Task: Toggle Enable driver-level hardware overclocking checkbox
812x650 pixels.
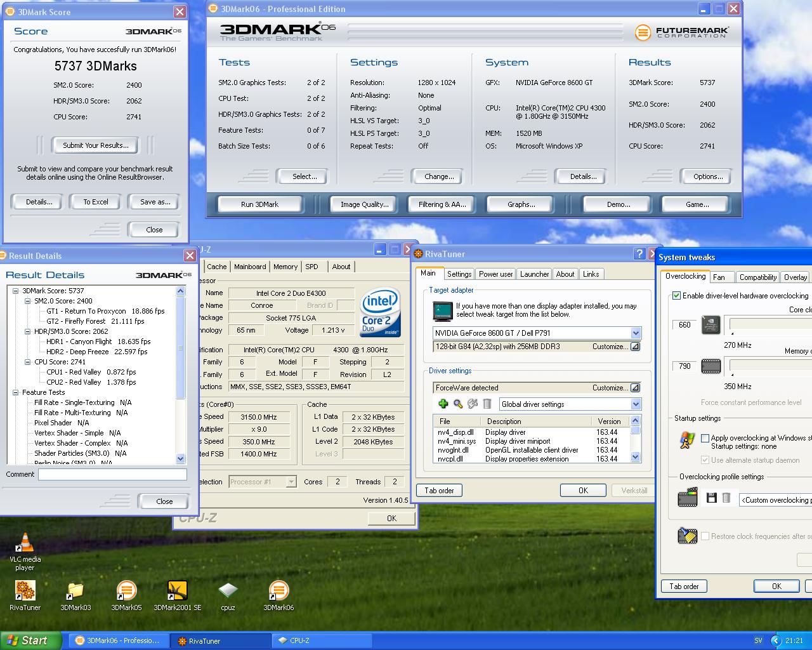Action: [x=676, y=296]
